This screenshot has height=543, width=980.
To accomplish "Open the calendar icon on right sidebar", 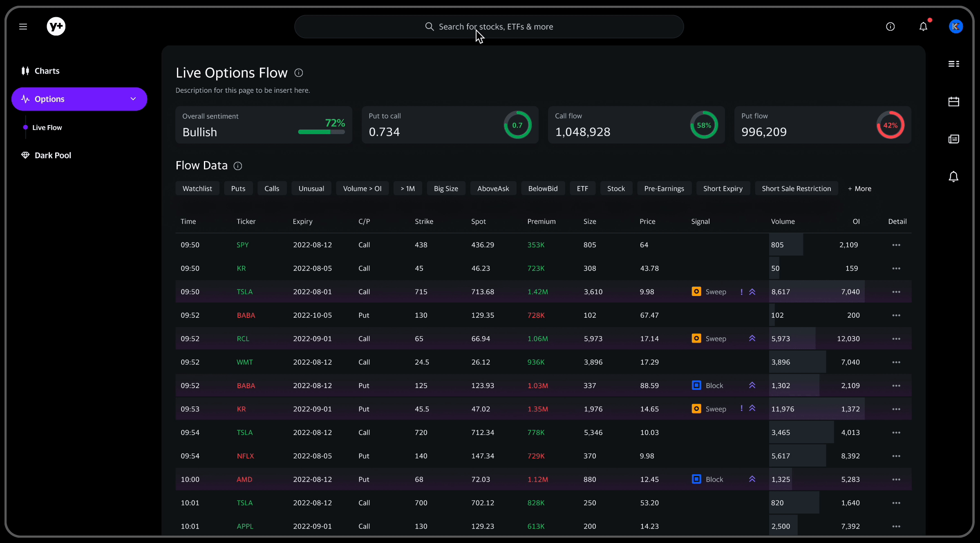I will point(953,101).
